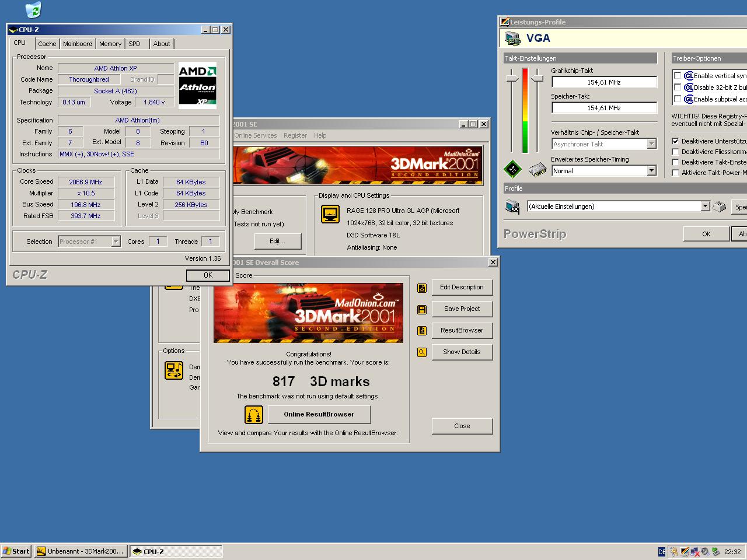Open the About tab in CPU-Z
Image resolution: width=747 pixels, height=560 pixels.
coord(162,44)
